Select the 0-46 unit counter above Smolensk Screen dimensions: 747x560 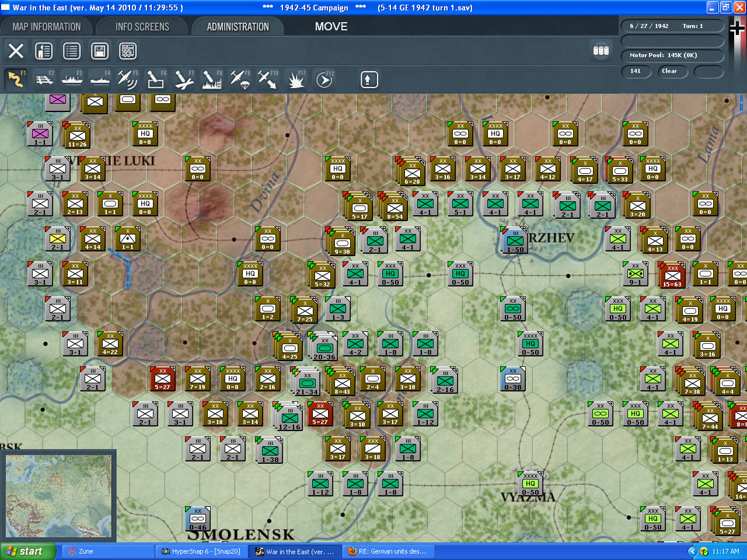pyautogui.click(x=197, y=519)
